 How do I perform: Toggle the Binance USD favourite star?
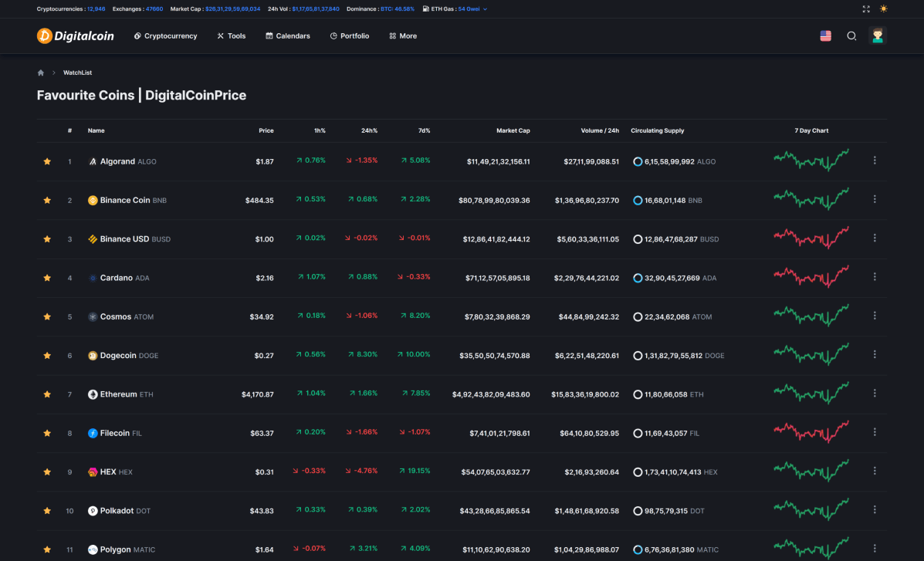[x=47, y=239]
